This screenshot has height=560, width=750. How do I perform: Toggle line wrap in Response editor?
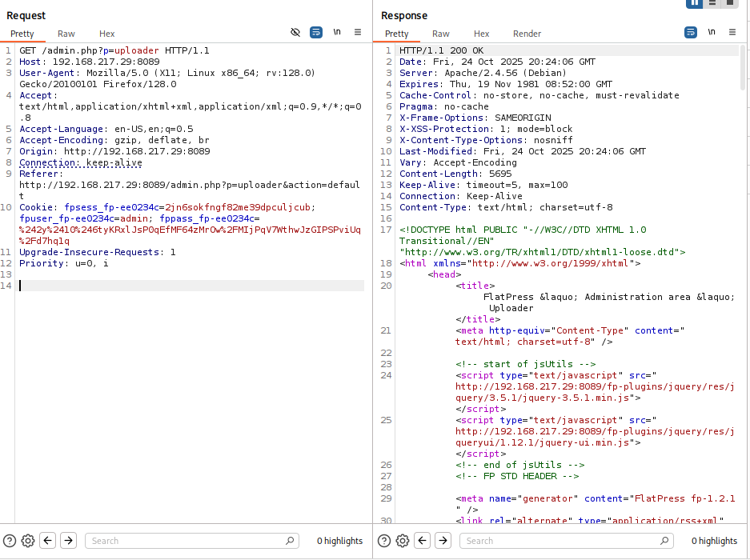(691, 33)
